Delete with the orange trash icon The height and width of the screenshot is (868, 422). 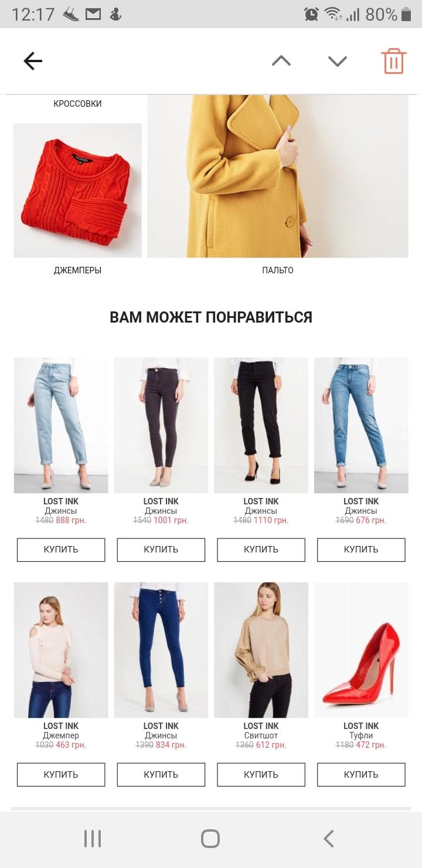394,61
